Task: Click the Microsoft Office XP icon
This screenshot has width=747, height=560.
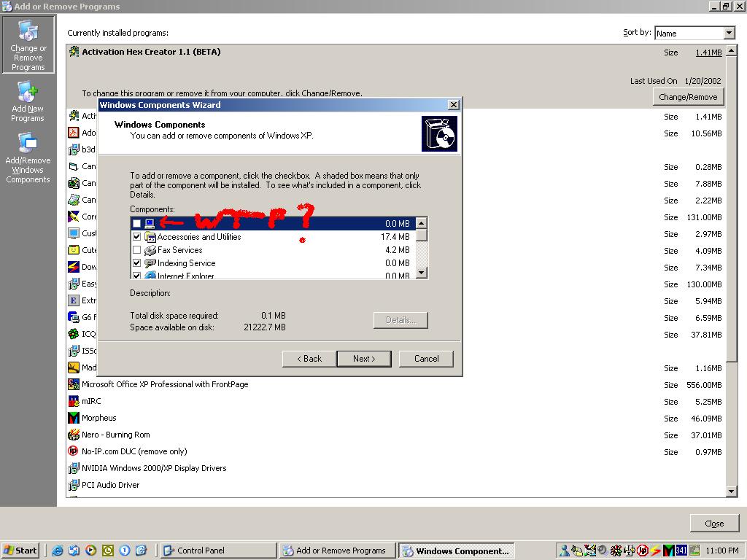Action: tap(74, 384)
